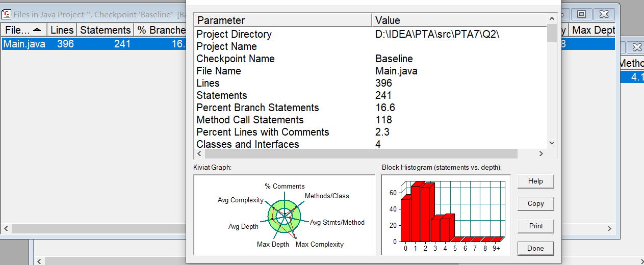The image size is (644, 265).
Task: Click the Baseline value cell
Action: point(394,59)
